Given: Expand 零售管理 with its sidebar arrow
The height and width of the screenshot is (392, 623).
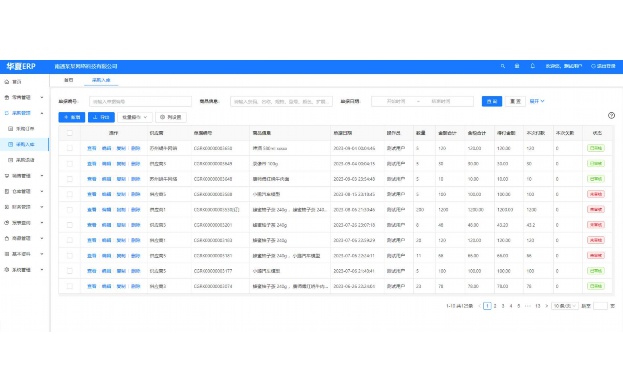Looking at the screenshot, I should pos(42,97).
